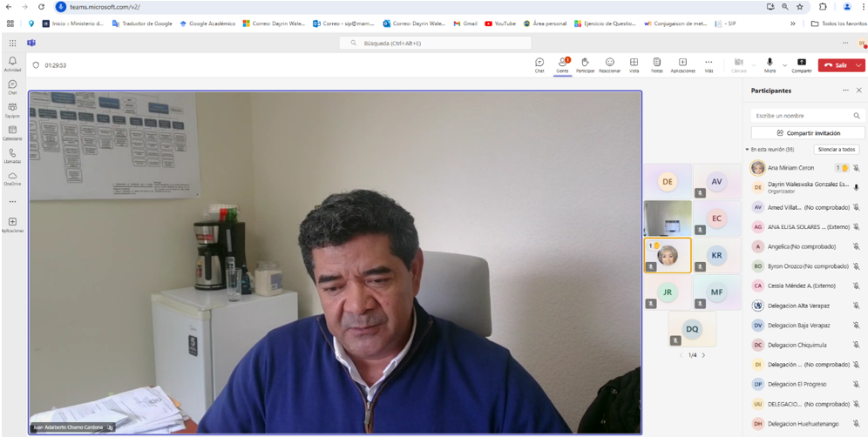This screenshot has height=437, width=868.
Task: Open Actividad notifications in the sidebar
Action: pos(12,64)
